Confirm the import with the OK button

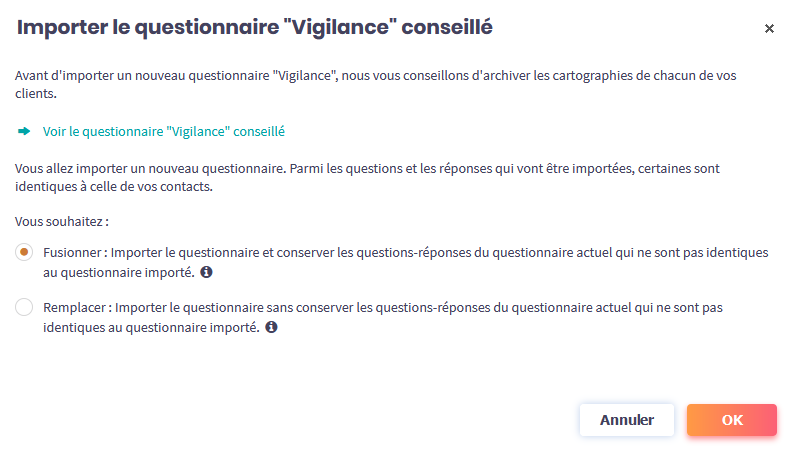pos(732,420)
